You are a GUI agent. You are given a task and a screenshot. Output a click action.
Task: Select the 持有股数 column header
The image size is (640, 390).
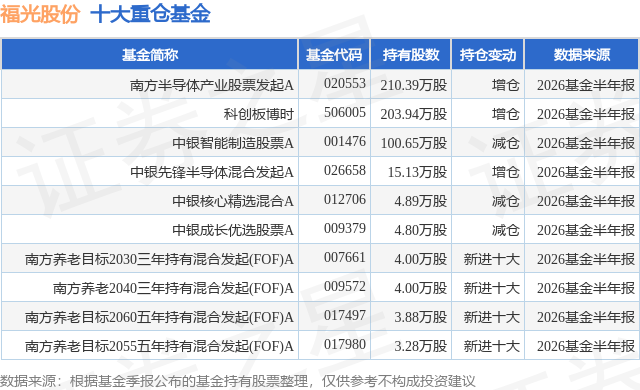(411, 55)
